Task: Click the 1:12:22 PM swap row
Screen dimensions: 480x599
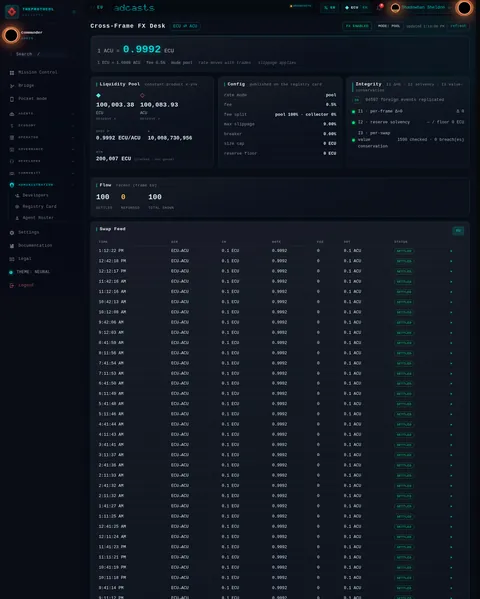Action: tap(279, 251)
